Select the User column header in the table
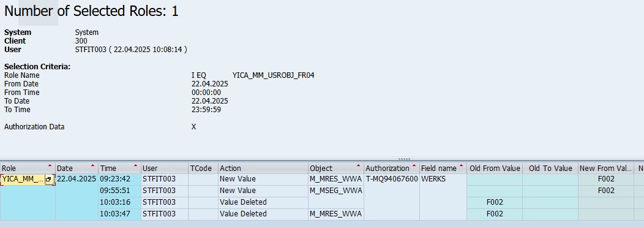644x228 pixels. [x=164, y=169]
